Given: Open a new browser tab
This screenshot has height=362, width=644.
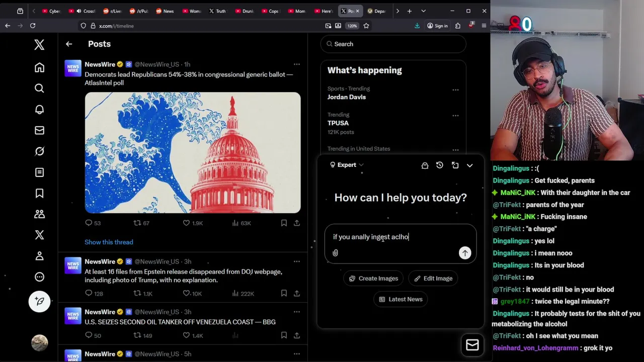Looking at the screenshot, I should pos(410,11).
